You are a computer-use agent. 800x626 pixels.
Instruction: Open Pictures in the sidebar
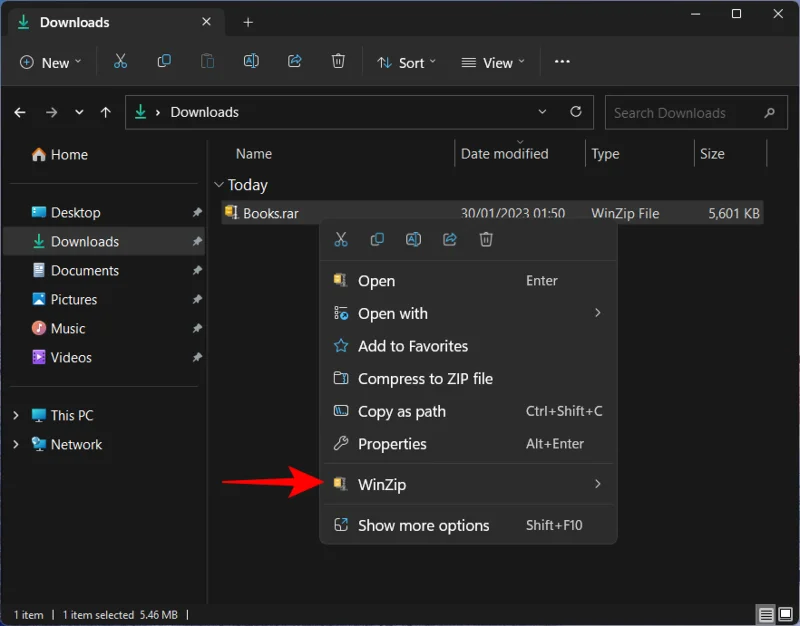point(74,300)
